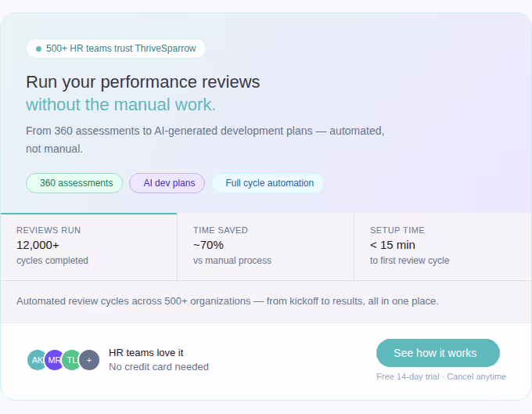The image size is (532, 414).
Task: Click the See how it works button
Action: 437,353
